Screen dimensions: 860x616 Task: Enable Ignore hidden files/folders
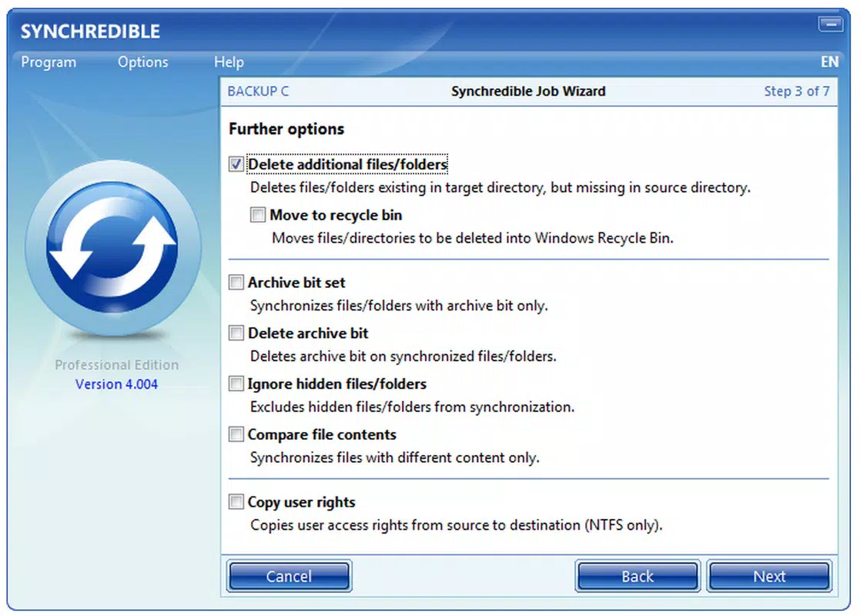236,383
